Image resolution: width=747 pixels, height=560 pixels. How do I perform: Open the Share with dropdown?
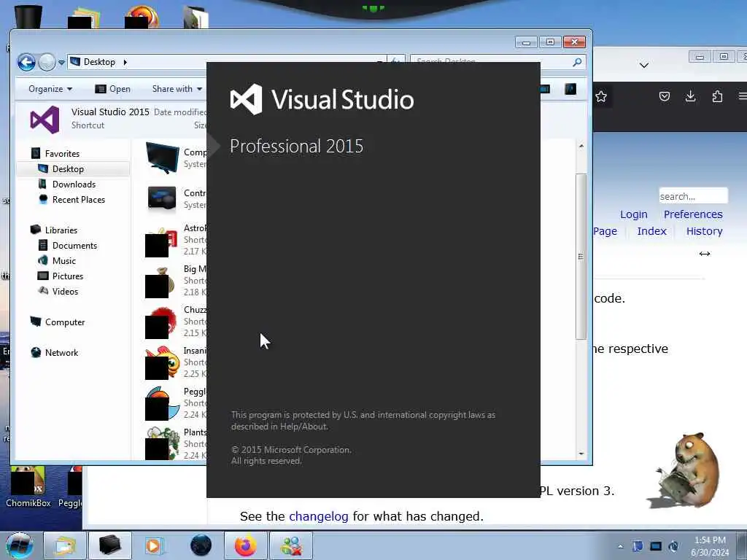(x=177, y=89)
